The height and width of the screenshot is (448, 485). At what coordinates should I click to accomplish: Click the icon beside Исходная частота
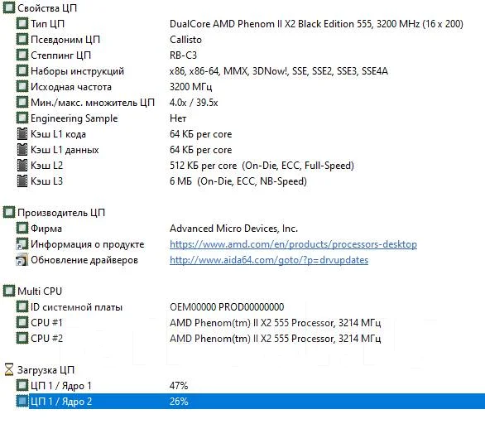click(x=22, y=87)
